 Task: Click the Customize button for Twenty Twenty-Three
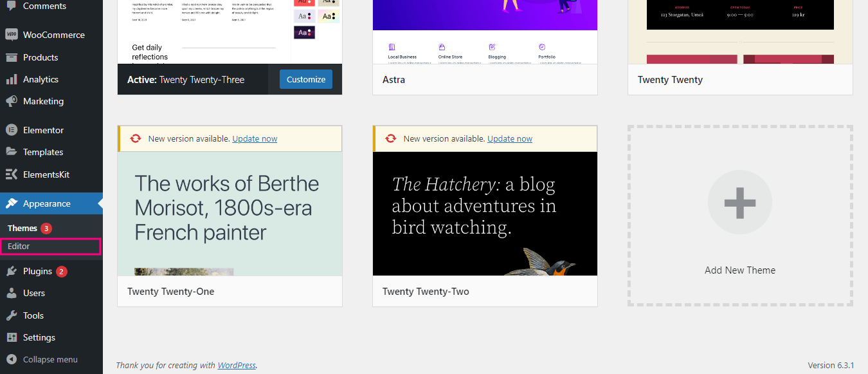pyautogui.click(x=306, y=79)
